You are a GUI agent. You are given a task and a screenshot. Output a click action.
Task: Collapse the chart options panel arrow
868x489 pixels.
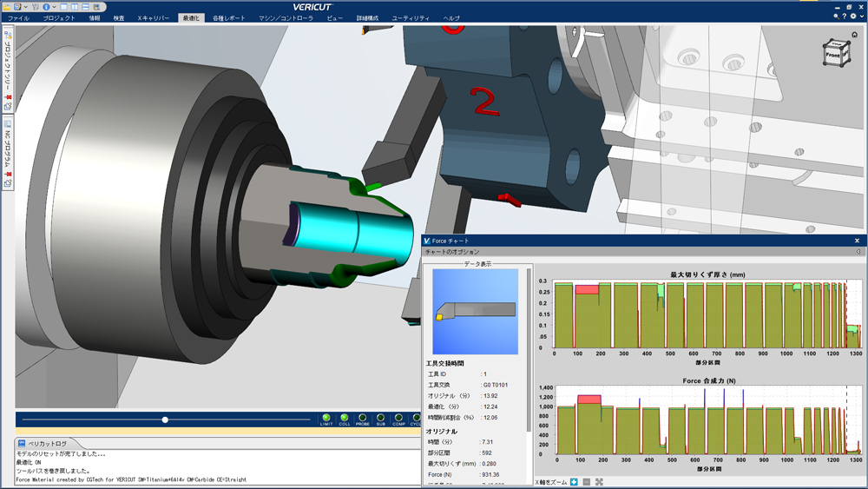[x=858, y=252]
